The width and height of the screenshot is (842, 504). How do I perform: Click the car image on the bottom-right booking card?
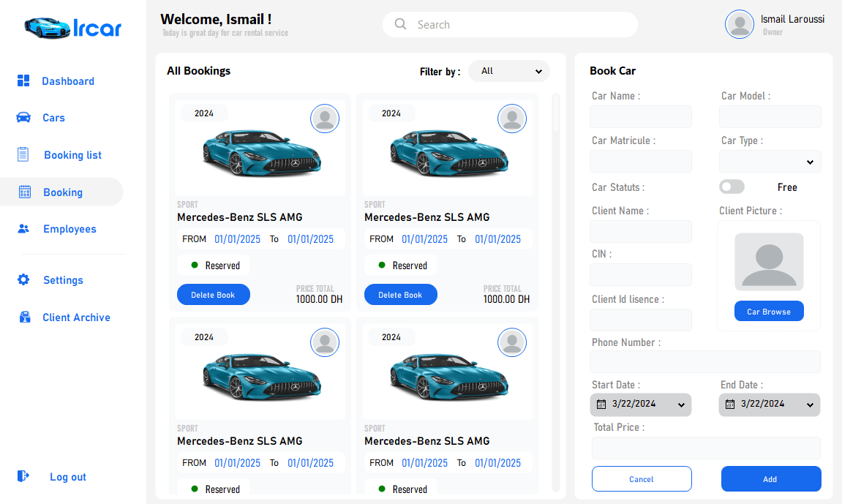point(449,377)
